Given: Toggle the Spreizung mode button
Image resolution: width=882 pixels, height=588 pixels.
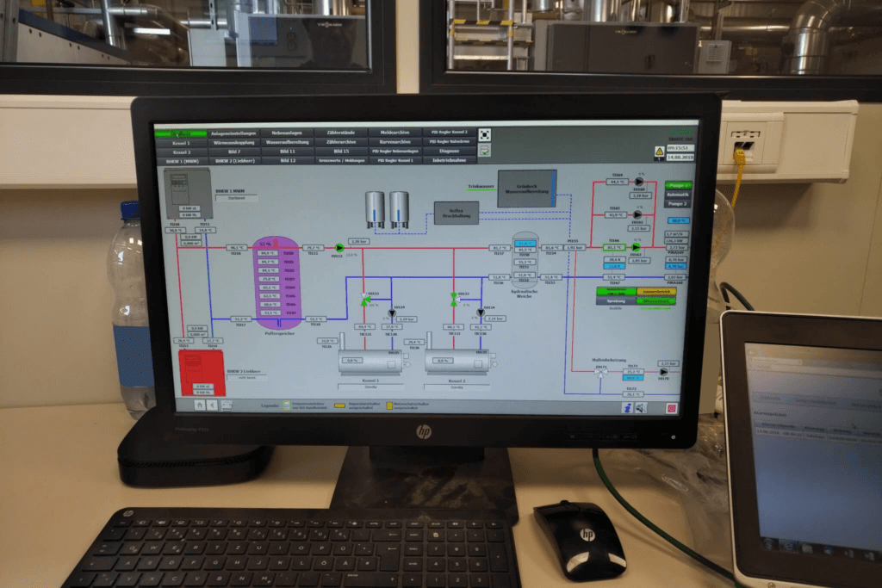Looking at the screenshot, I should pyautogui.click(x=616, y=300).
